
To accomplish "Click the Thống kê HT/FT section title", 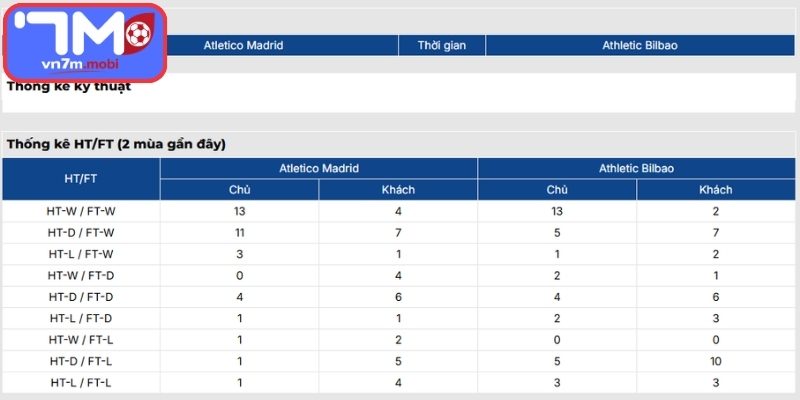I will (x=116, y=144).
